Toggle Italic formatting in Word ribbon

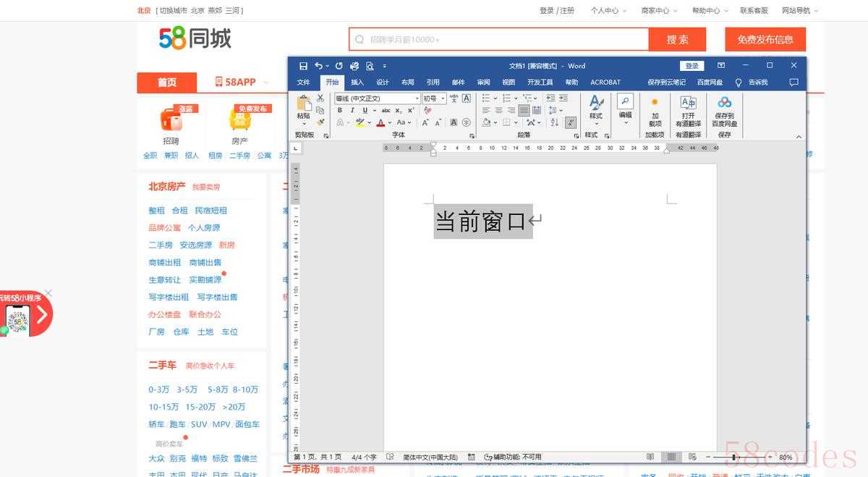point(352,110)
